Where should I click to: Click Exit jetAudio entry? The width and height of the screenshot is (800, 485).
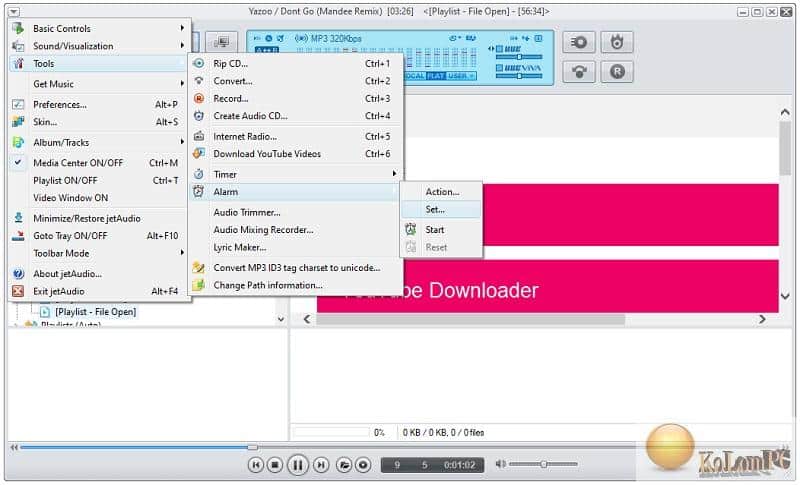point(99,291)
